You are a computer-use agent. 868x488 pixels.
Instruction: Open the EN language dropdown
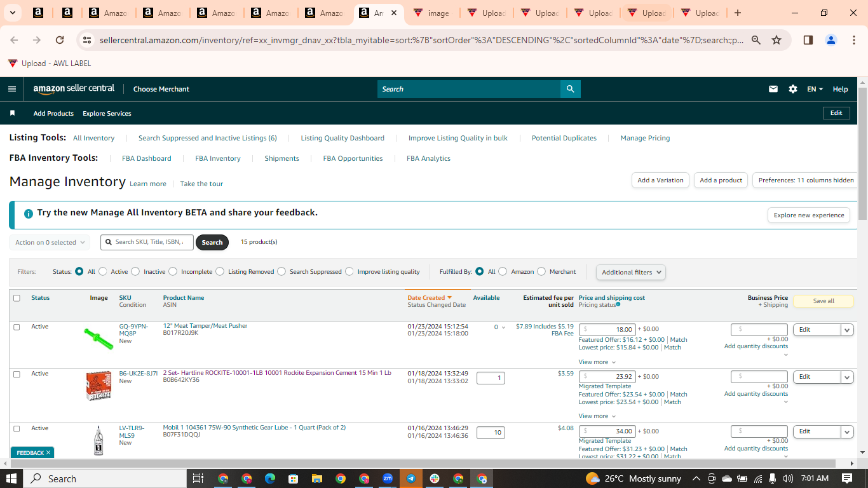815,89
